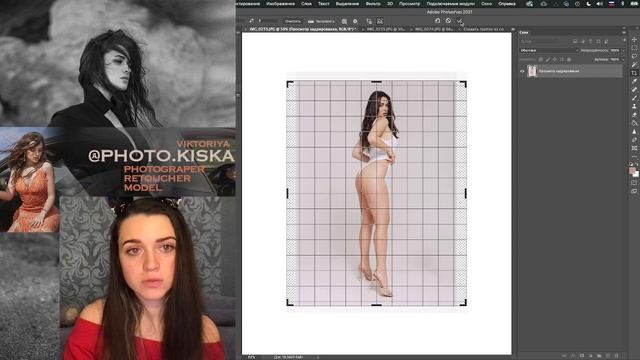The image size is (640, 360).
Task: Open Do Not Disturb moon icon
Action: pyautogui.click(x=589, y=4)
